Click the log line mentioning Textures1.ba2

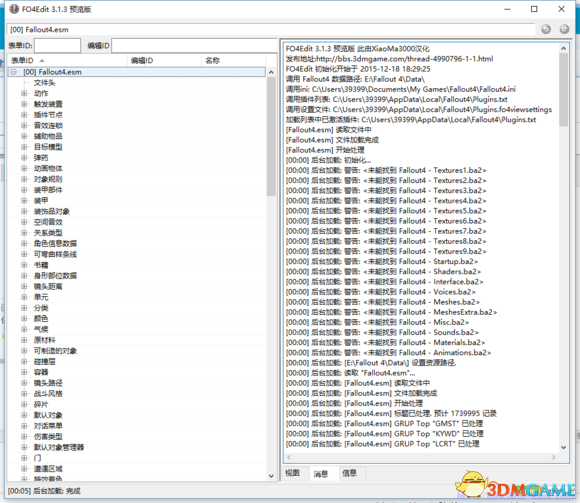click(386, 170)
